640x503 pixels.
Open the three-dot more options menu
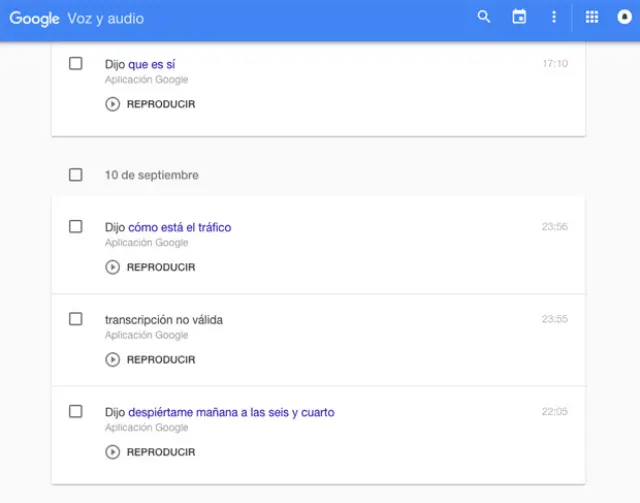coord(554,17)
